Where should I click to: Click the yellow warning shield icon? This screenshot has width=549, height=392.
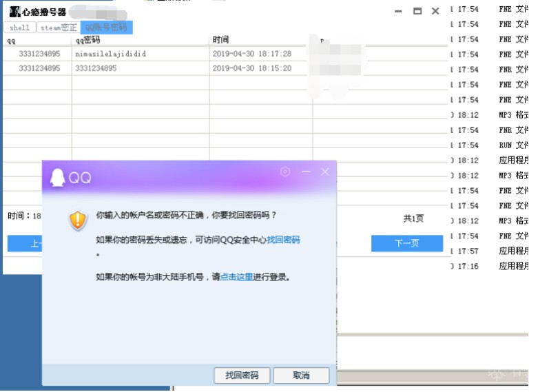point(78,220)
